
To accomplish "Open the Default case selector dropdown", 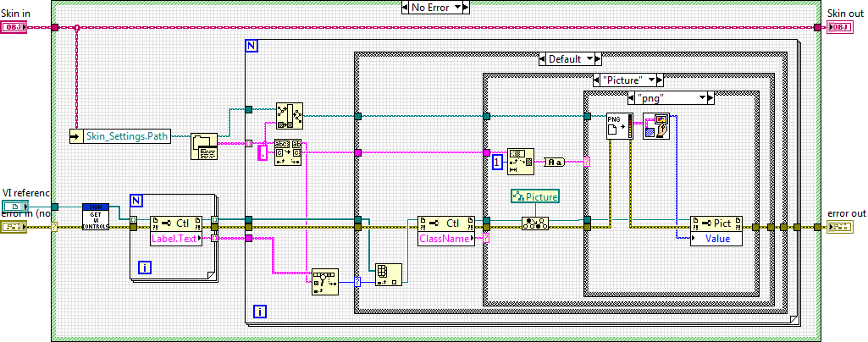I will [x=589, y=58].
